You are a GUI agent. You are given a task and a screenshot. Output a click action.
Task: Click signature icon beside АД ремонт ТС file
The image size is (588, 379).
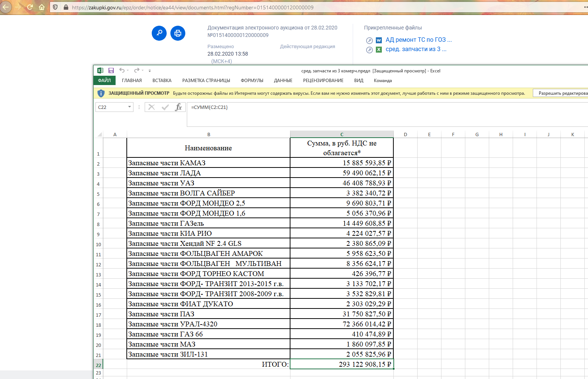pyautogui.click(x=370, y=40)
